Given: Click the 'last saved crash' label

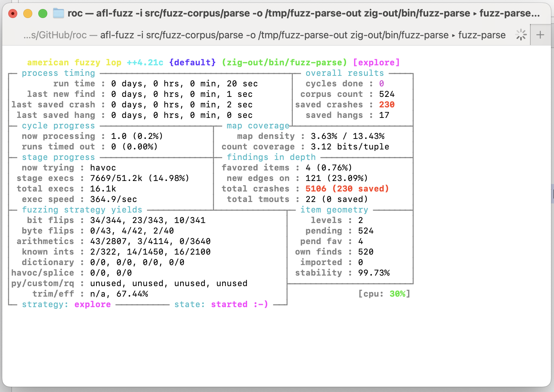Looking at the screenshot, I should (53, 104).
